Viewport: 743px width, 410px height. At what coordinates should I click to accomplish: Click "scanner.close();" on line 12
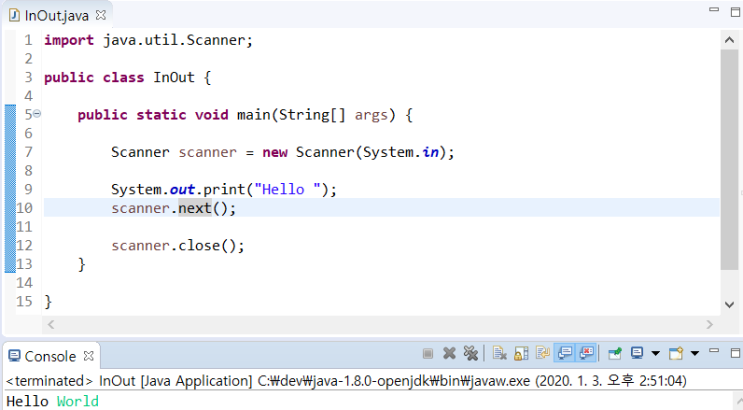point(178,246)
